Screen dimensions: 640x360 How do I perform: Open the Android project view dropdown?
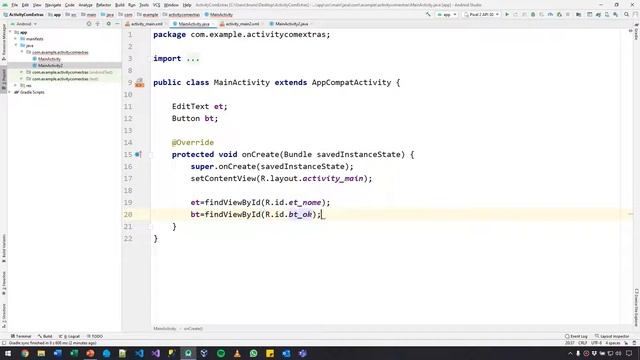coord(24,24)
